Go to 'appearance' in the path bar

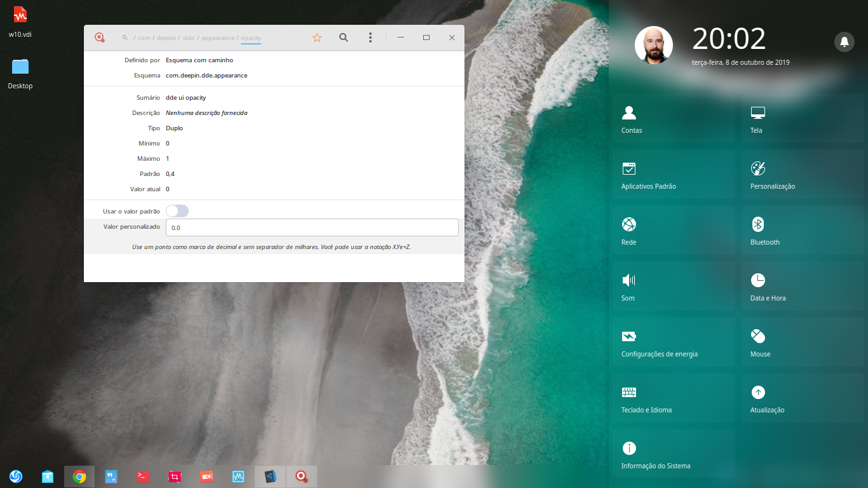tap(218, 38)
